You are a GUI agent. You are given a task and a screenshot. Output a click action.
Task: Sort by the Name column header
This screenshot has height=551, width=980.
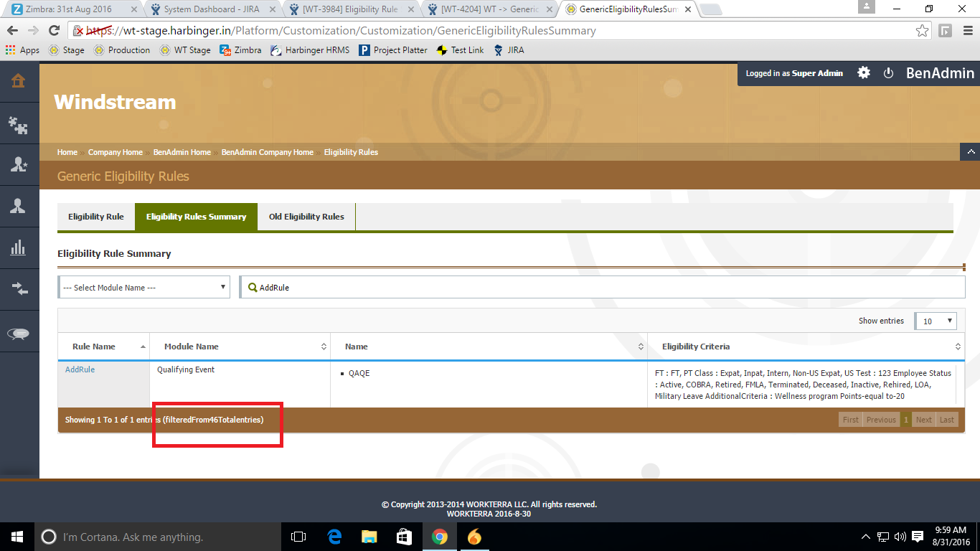(x=489, y=347)
